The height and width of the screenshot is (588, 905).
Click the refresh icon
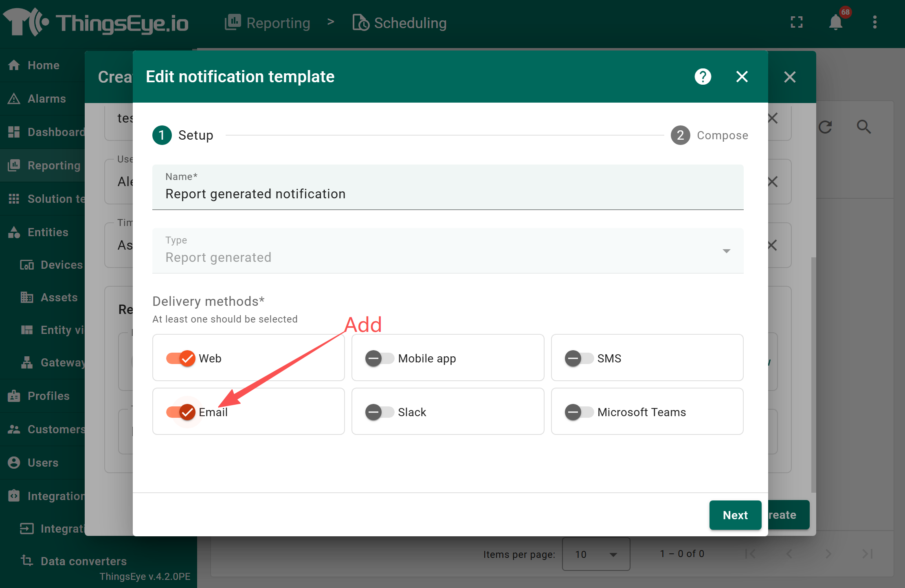tap(825, 127)
